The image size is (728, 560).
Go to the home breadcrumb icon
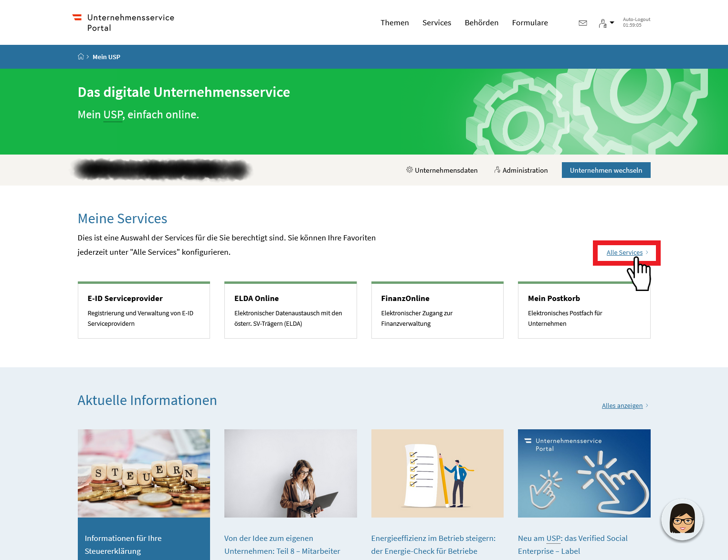pos(81,56)
